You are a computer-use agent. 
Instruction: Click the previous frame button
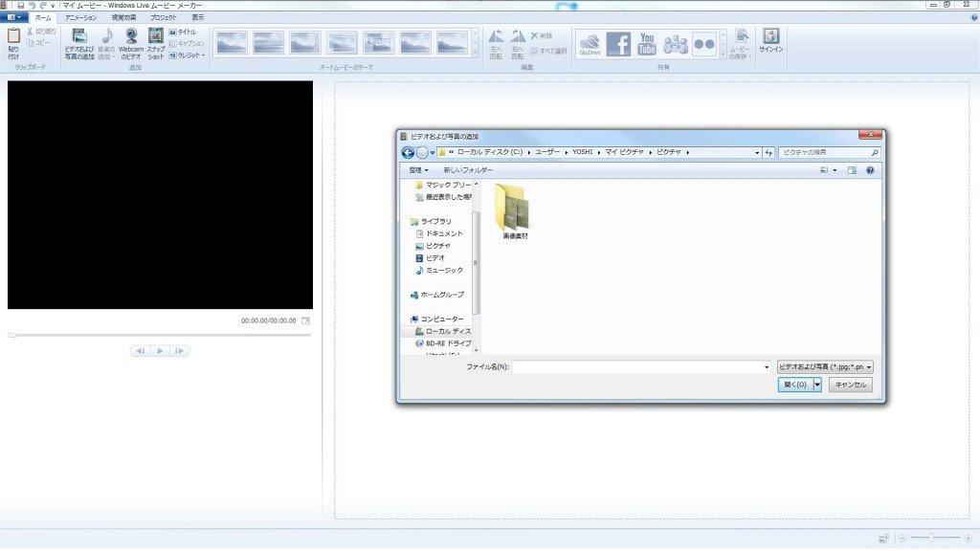point(141,351)
